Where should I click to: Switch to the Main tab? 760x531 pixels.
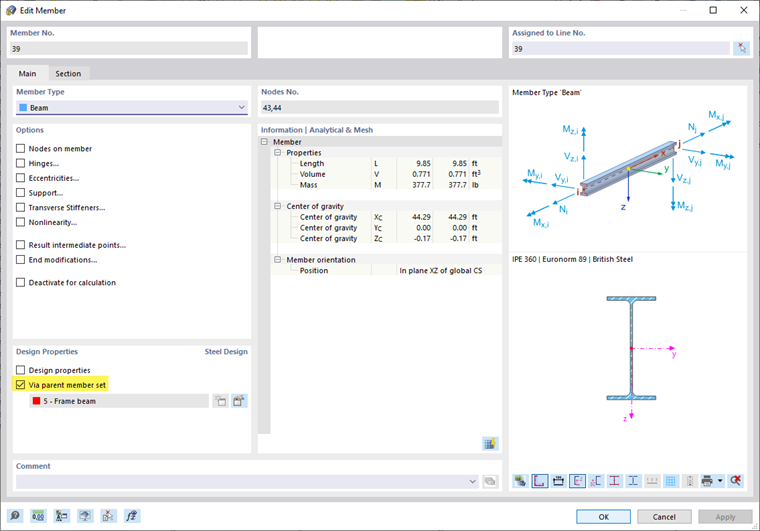point(28,74)
